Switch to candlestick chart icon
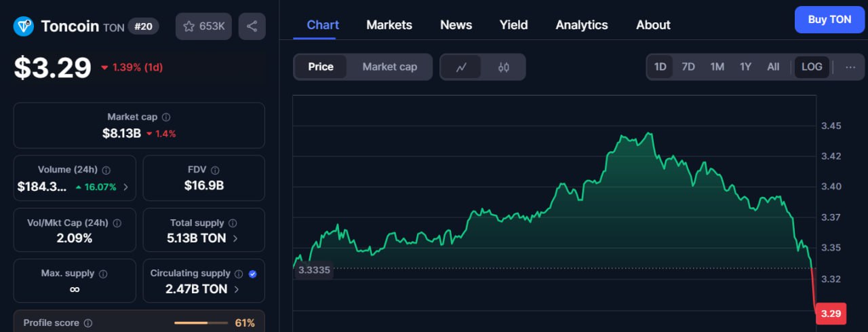The width and height of the screenshot is (868, 332). 503,67
